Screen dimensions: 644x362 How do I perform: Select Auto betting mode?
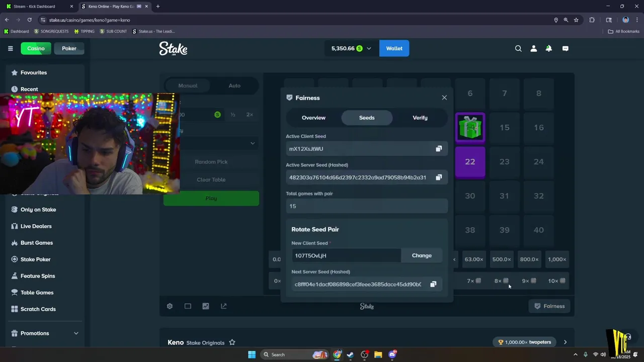point(234,85)
